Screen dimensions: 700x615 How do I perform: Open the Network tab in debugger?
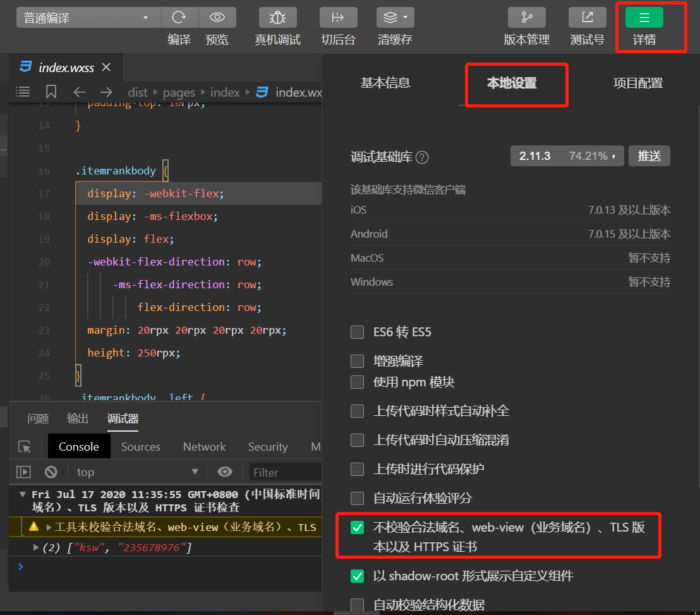[204, 446]
